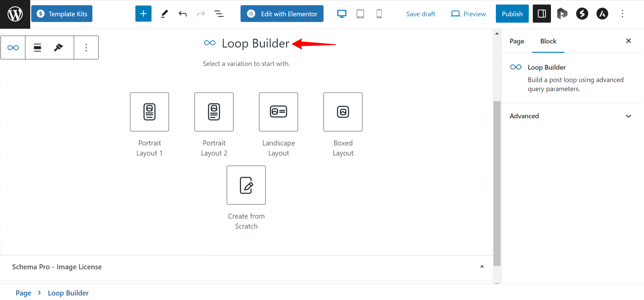Switch to desktop view mode

pos(342,14)
